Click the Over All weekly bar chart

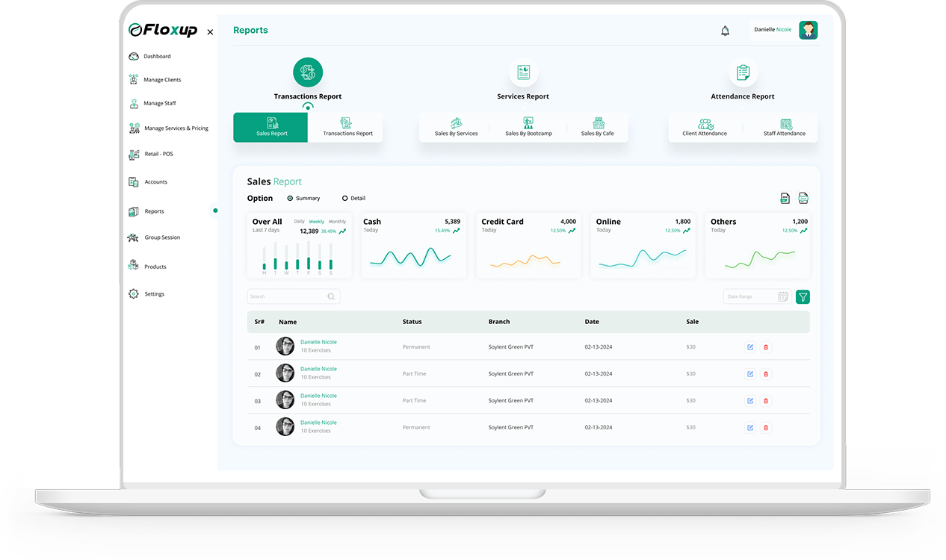click(297, 258)
